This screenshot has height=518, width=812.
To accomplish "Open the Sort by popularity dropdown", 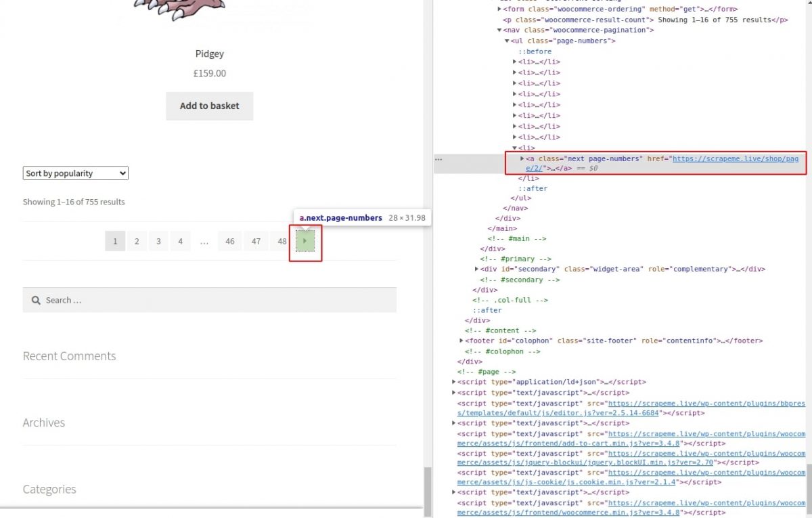I will coord(74,173).
